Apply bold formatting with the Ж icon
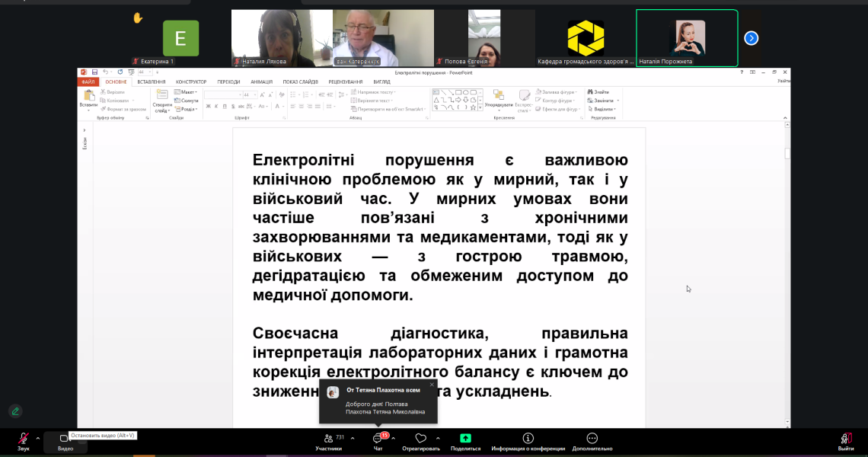 click(209, 106)
